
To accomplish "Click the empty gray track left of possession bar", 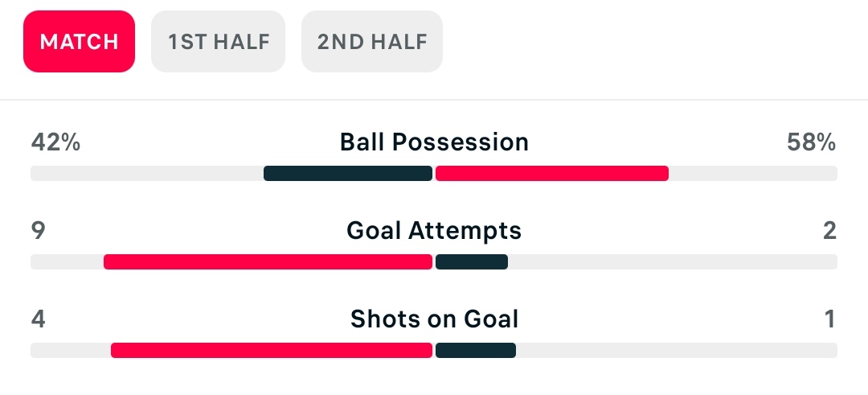I will (147, 174).
